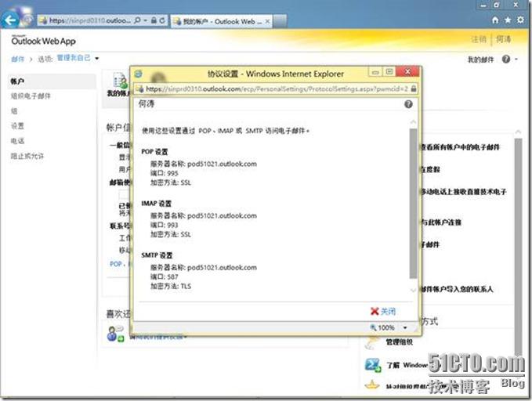Screen dimensions: 532x401
Task: Click the 我的帐户 document icon
Action: pyautogui.click(x=120, y=81)
